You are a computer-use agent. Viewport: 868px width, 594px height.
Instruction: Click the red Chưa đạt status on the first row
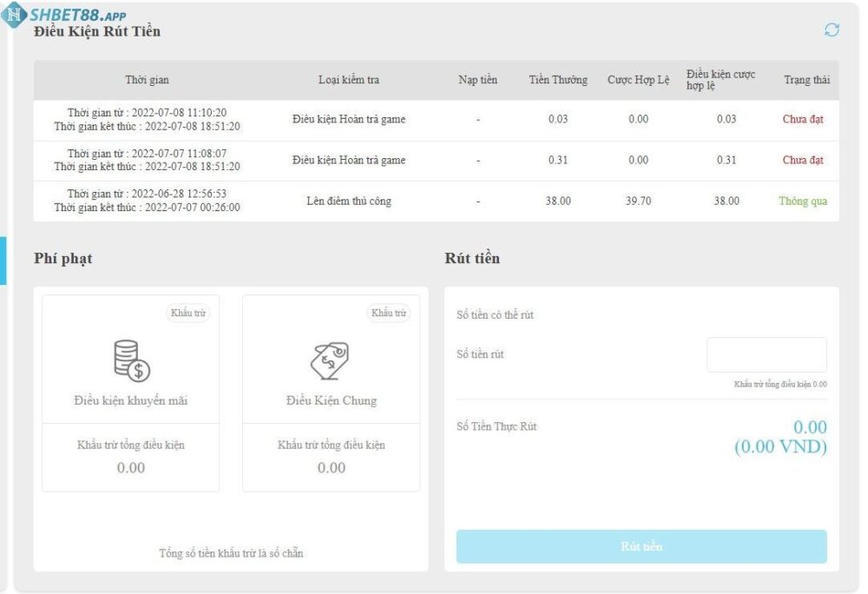(x=801, y=118)
